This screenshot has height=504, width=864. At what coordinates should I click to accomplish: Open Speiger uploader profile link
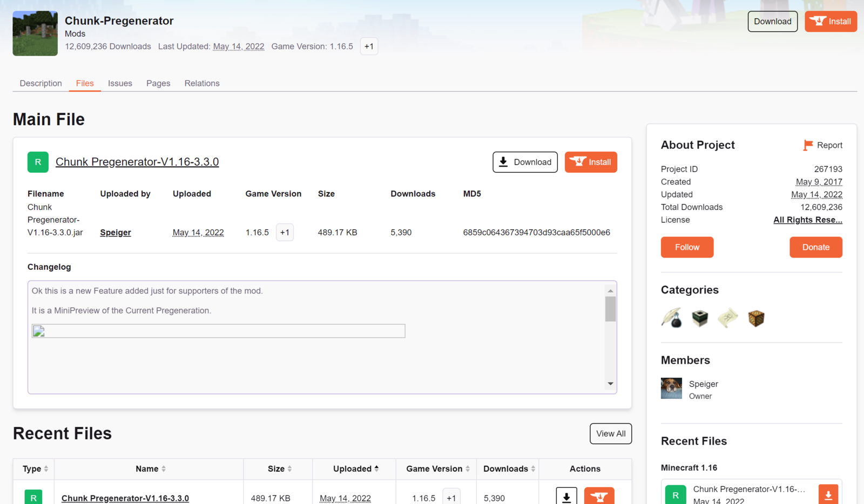(x=116, y=233)
